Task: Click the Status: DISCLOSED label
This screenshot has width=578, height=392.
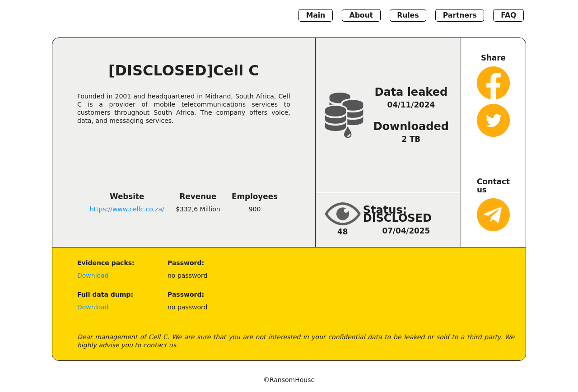Action: click(397, 214)
